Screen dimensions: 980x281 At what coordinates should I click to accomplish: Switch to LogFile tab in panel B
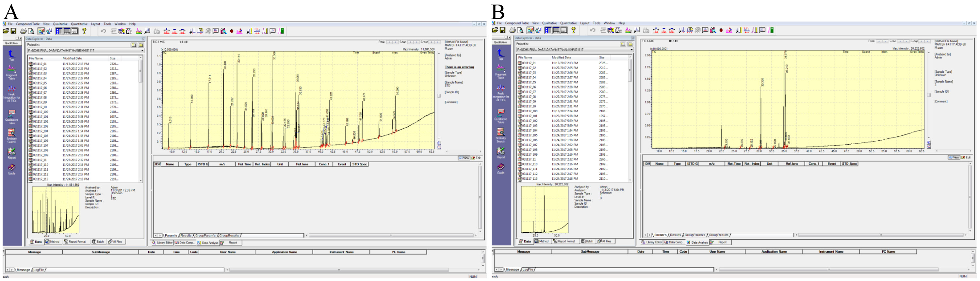pyautogui.click(x=528, y=270)
